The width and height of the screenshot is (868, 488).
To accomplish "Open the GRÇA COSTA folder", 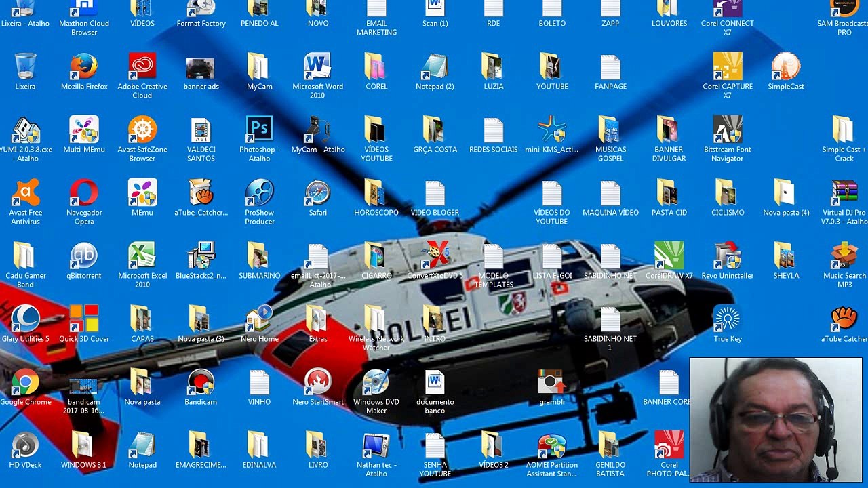I will 434,130.
